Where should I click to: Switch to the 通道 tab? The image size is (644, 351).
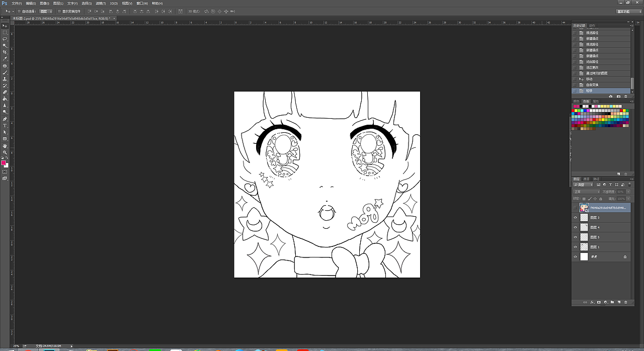click(x=586, y=179)
